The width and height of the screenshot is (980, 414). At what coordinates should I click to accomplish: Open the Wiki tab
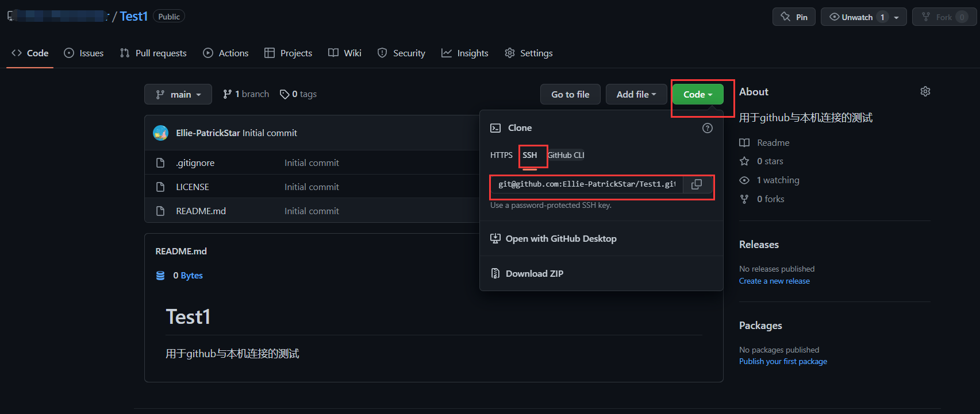pos(345,53)
